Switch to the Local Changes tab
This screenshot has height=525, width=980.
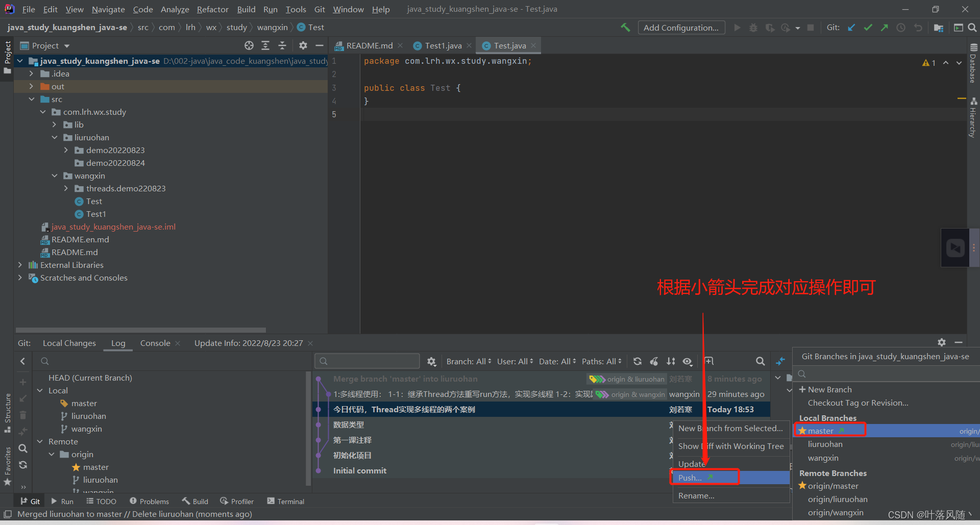[x=69, y=343]
